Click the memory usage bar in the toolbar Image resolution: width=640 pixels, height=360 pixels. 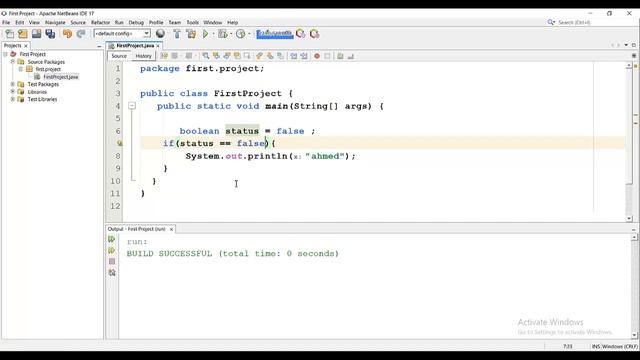tap(275, 33)
